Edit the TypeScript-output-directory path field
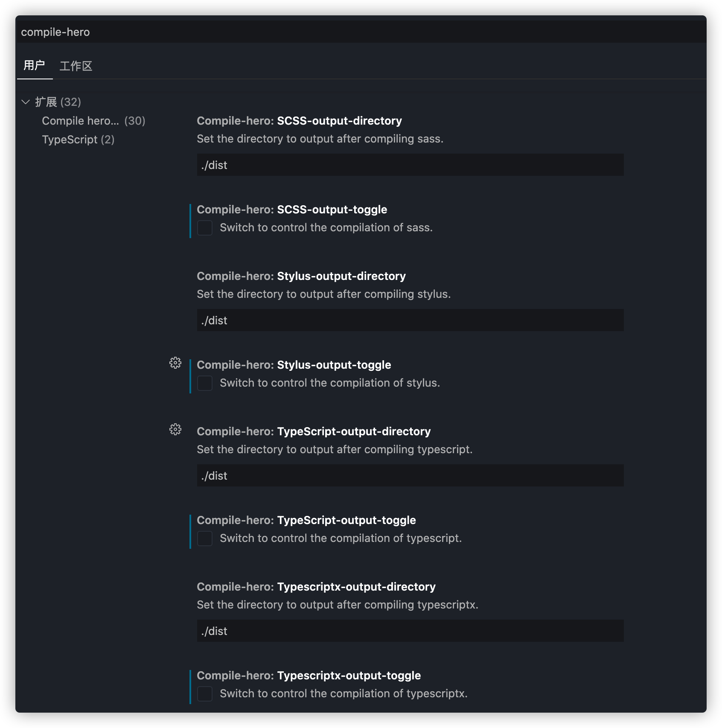Screen dimensions: 722x728 coord(410,475)
